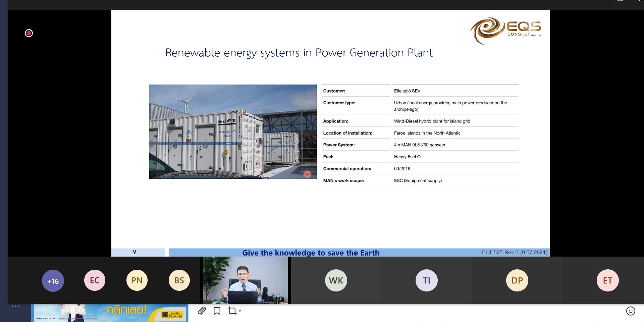Select participant DP avatar
The height and width of the screenshot is (322, 644).
[517, 280]
